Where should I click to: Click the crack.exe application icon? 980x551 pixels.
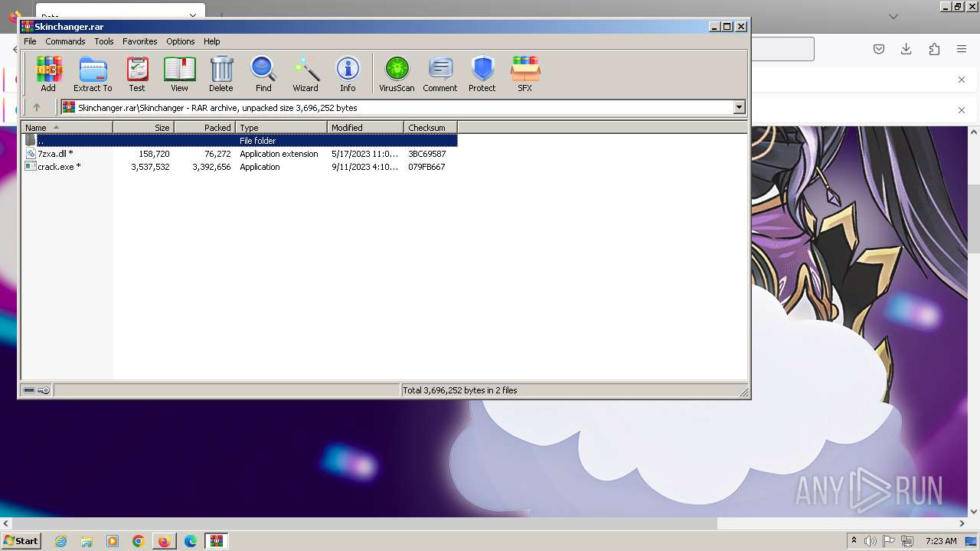[31, 166]
